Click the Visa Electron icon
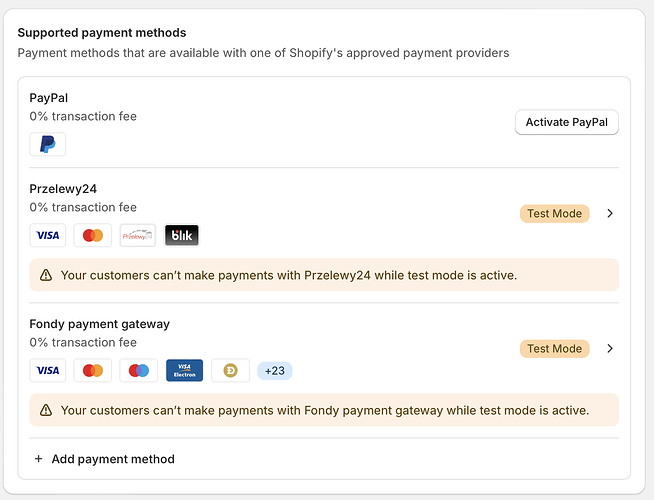Viewport: 654px width, 500px height. coord(184,370)
